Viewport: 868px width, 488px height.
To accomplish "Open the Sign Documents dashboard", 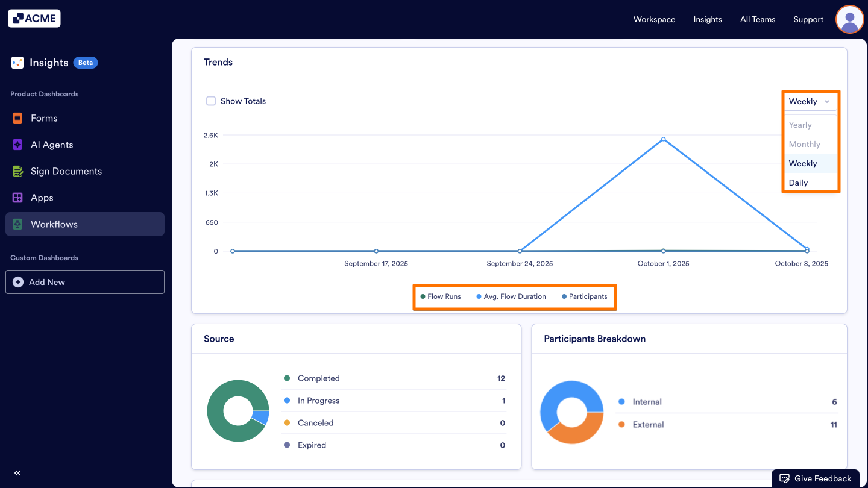I will (x=66, y=171).
